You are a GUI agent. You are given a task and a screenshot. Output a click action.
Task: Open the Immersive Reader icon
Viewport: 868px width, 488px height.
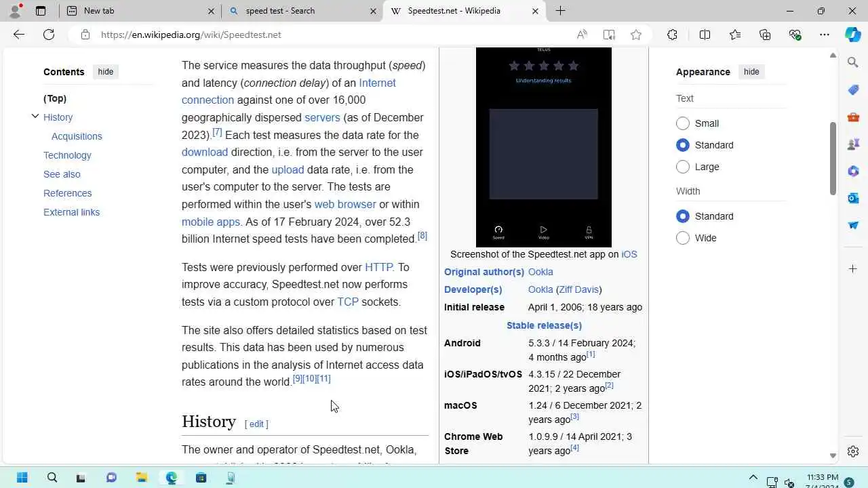click(x=609, y=35)
